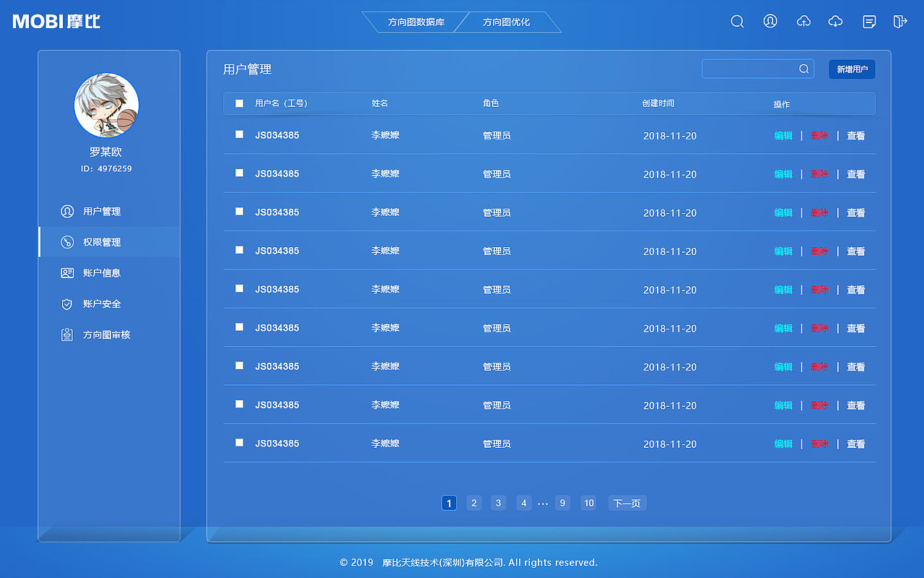Check the checkbox of the first JS034385 row
924x578 pixels.
click(239, 135)
